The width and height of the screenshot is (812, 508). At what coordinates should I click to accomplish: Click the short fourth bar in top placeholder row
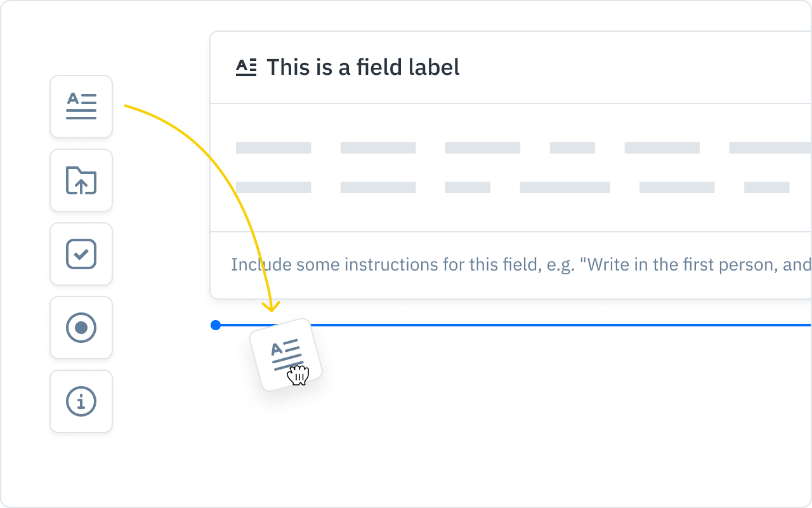[x=572, y=148]
